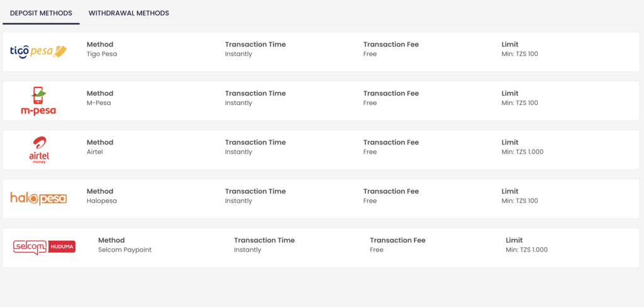Click the Halopesa logo

point(38,199)
